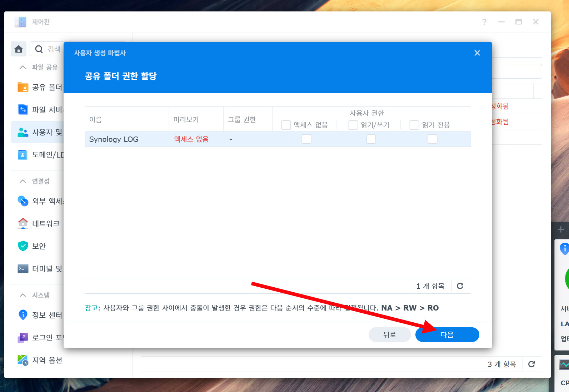Select the Synology LOG row name
The image size is (569, 392).
coord(114,139)
